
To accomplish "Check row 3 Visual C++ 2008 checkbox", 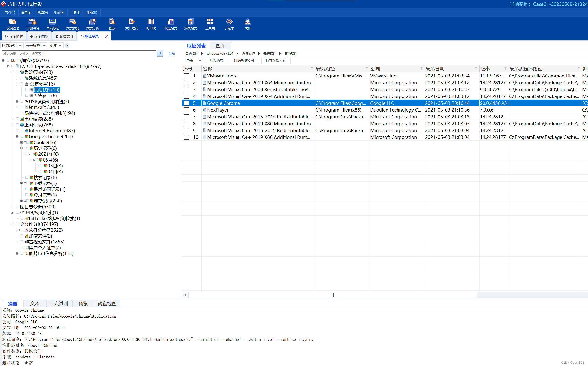I will click(x=187, y=89).
